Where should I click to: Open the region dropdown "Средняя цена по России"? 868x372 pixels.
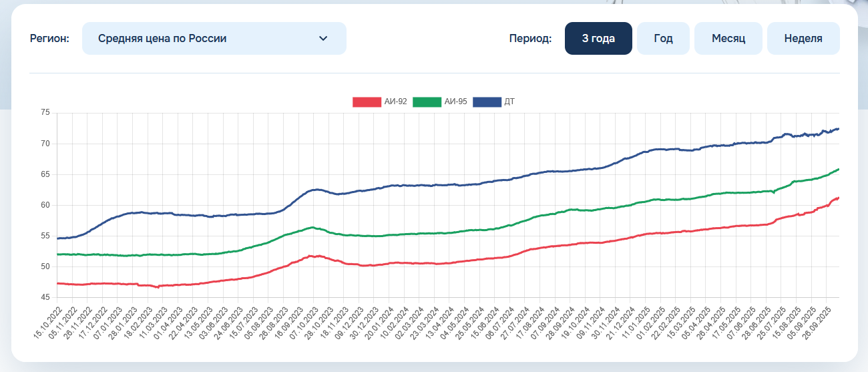[214, 39]
